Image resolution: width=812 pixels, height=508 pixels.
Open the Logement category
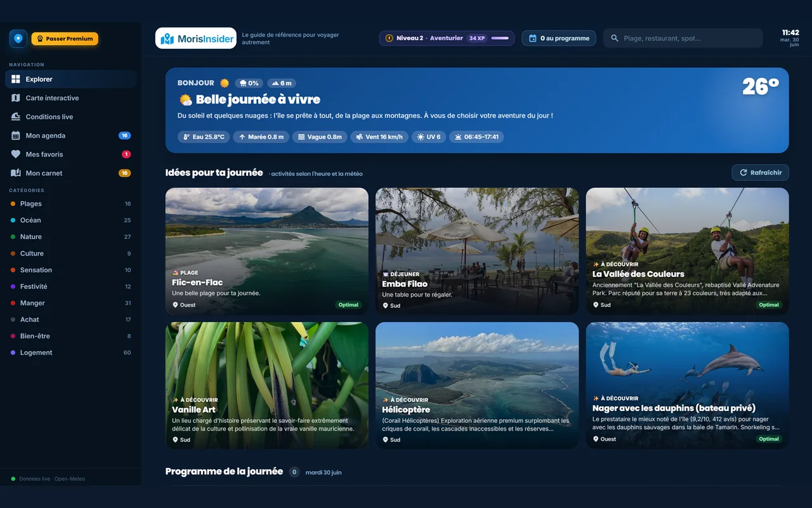(71, 352)
